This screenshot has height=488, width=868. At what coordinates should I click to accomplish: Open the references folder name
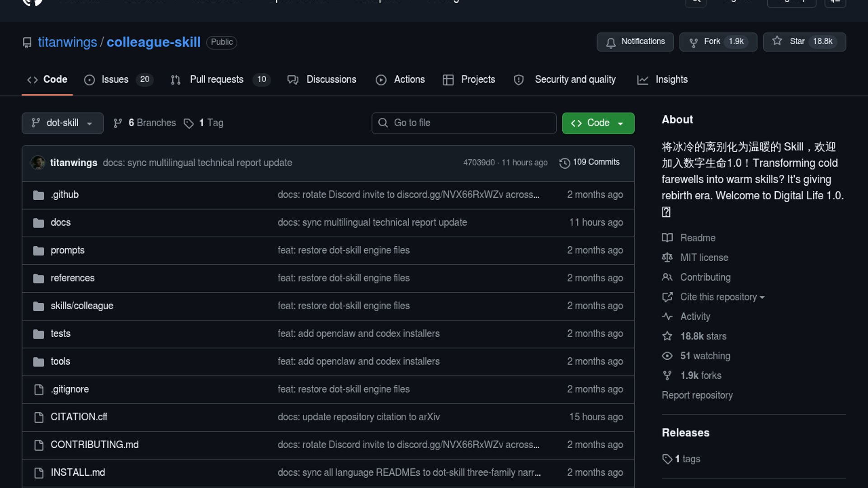pyautogui.click(x=72, y=278)
